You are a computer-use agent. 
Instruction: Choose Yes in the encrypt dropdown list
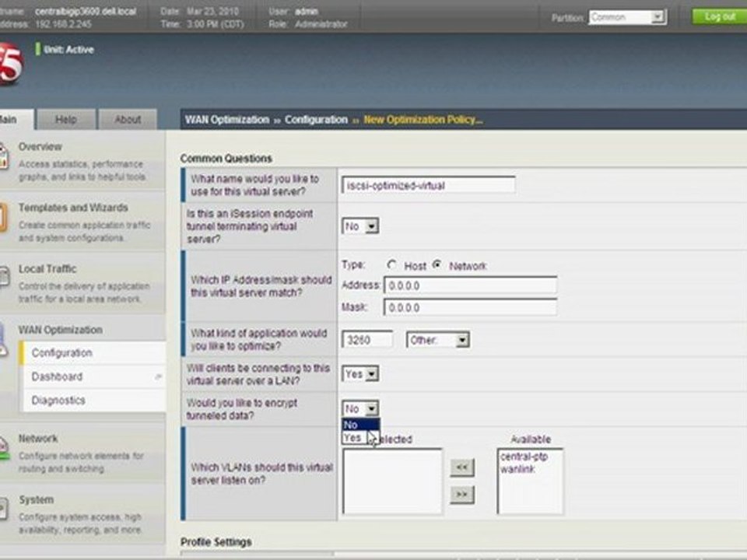(356, 438)
